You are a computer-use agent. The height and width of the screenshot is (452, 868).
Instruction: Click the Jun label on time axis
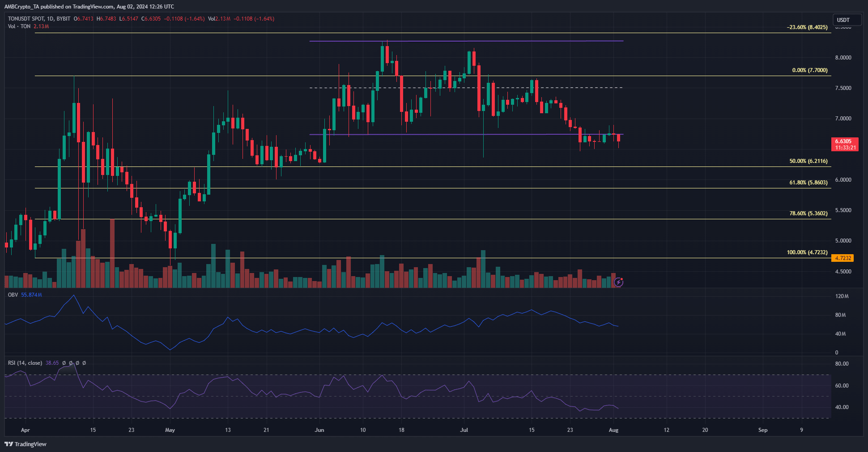[x=319, y=430]
